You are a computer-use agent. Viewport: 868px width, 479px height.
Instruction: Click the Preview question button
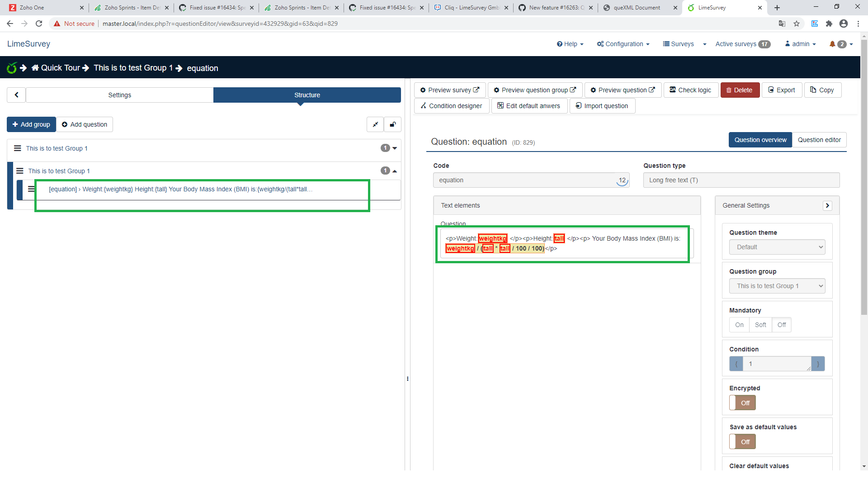click(x=623, y=90)
